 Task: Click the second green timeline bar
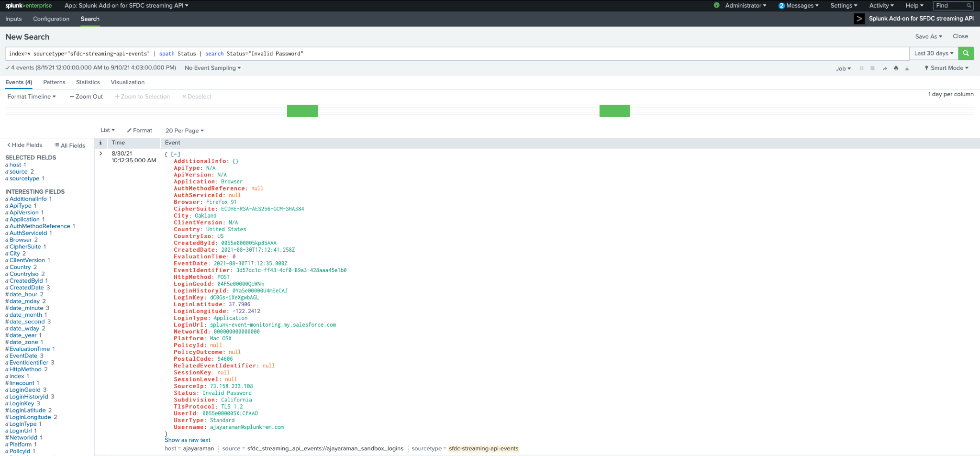(615, 111)
